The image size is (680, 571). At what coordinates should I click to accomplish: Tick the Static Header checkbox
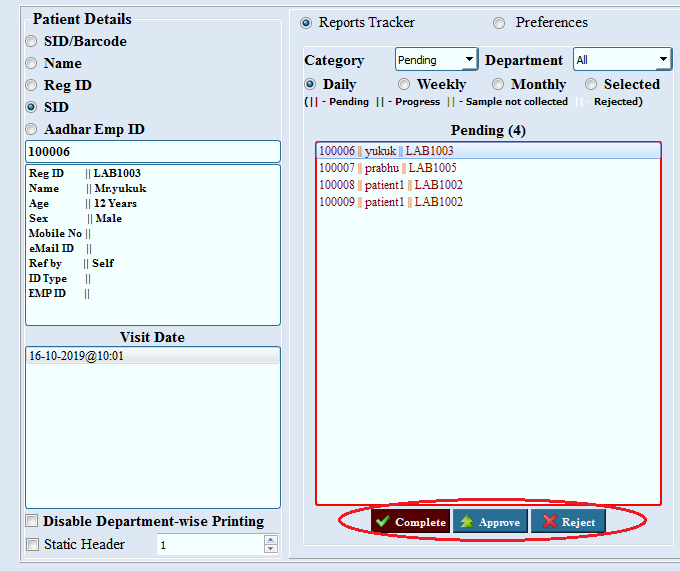point(32,544)
